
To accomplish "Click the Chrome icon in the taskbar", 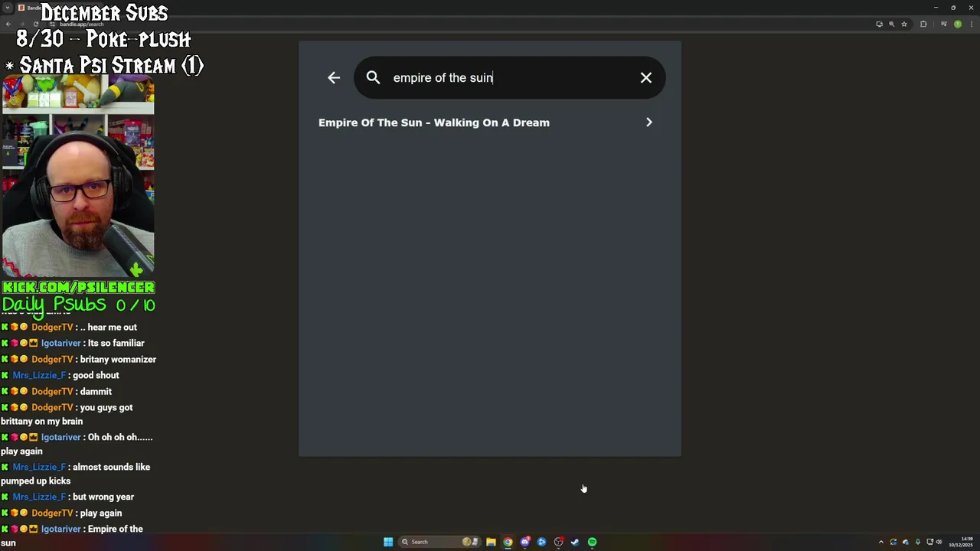I will point(508,542).
